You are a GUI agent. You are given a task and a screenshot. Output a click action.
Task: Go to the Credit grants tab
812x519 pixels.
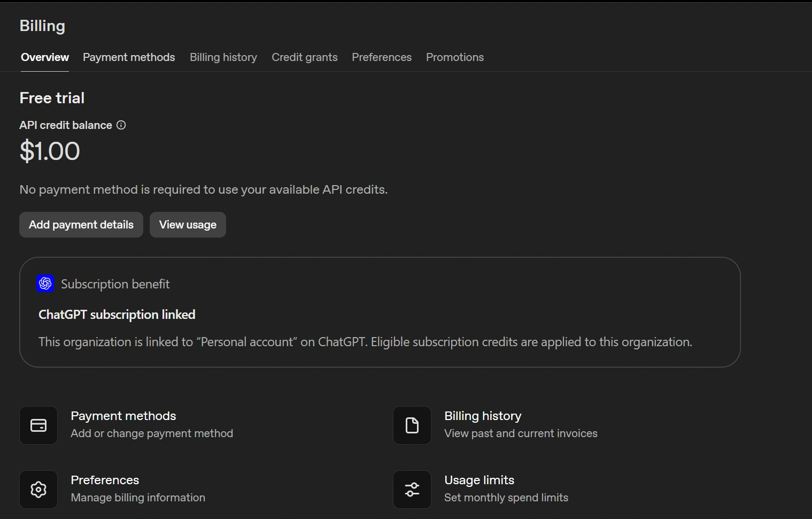[305, 57]
